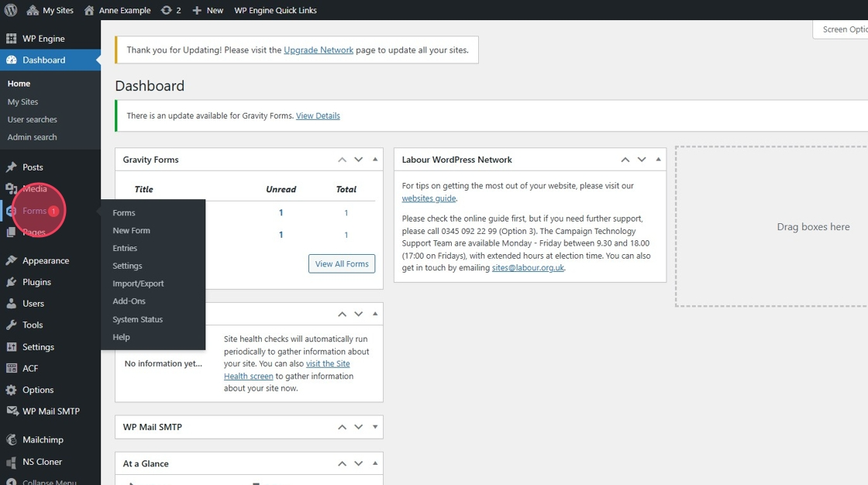The image size is (868, 485).
Task: Select Forms in the Forms flyout menu
Action: (x=124, y=212)
